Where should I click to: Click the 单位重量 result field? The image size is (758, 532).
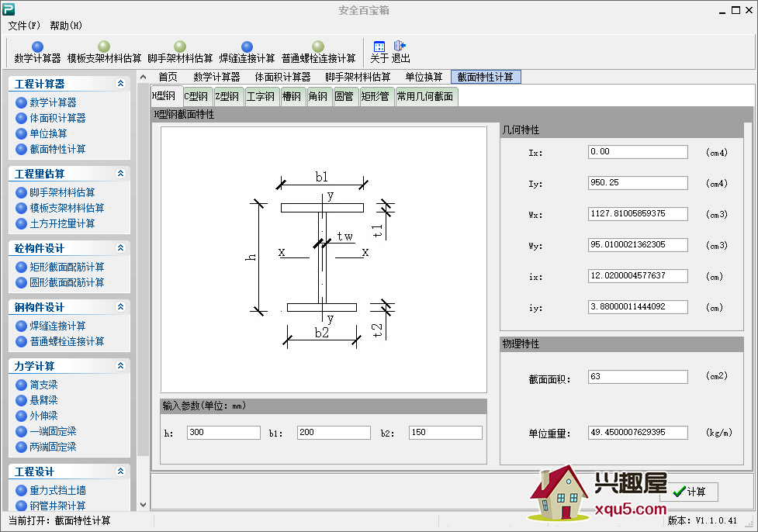pos(638,433)
